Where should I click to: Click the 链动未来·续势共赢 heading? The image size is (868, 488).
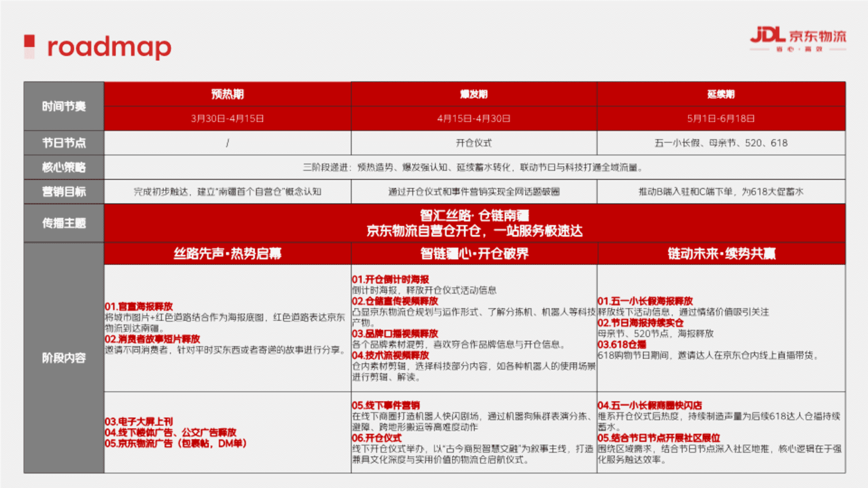click(721, 253)
